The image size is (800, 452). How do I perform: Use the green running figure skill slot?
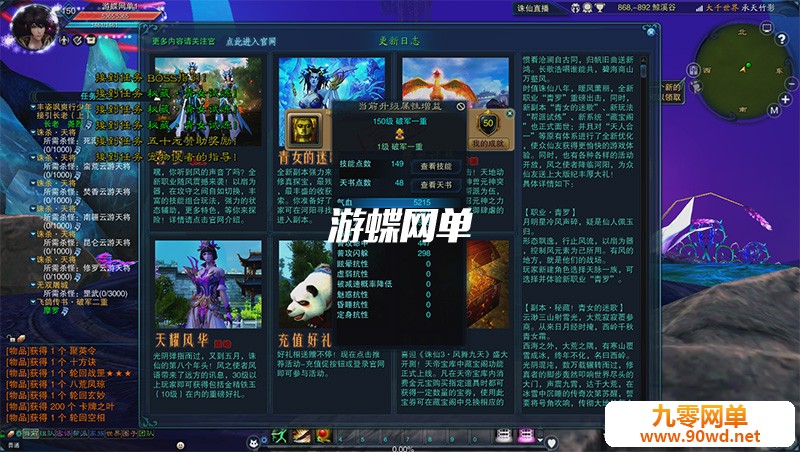click(x=279, y=436)
